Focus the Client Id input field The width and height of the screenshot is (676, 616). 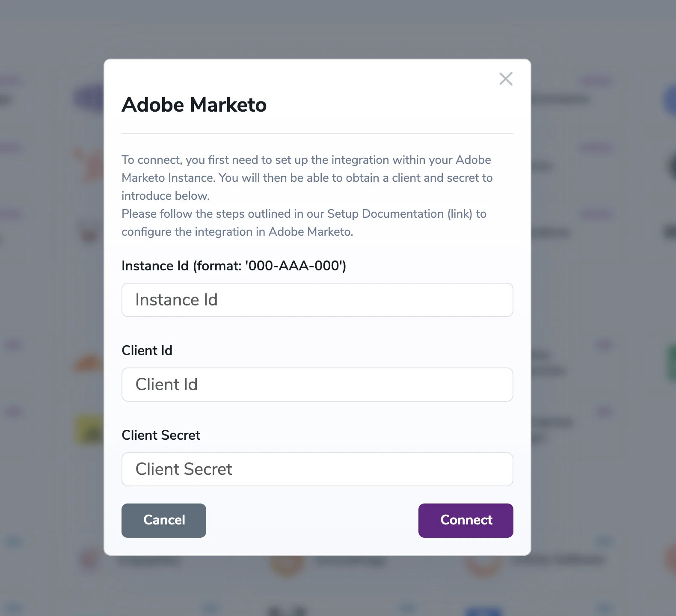pos(317,384)
